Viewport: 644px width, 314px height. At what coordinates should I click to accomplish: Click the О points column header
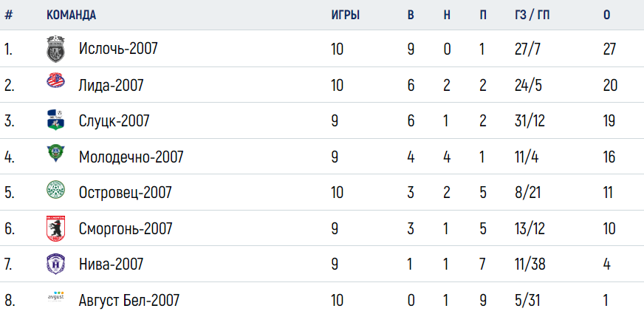click(606, 16)
